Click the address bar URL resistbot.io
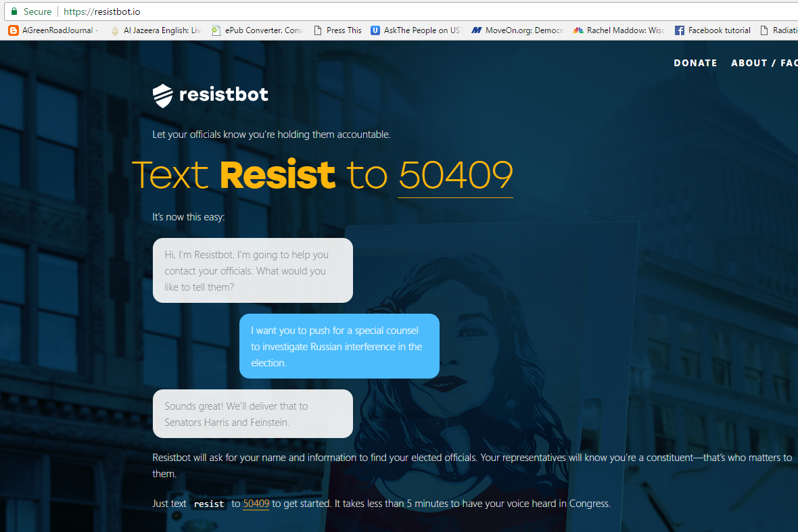 (102, 11)
